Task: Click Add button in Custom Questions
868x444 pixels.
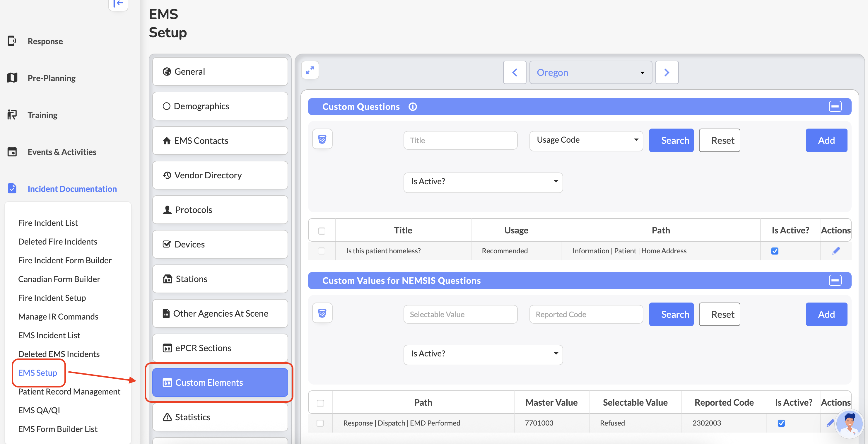Action: pyautogui.click(x=826, y=140)
